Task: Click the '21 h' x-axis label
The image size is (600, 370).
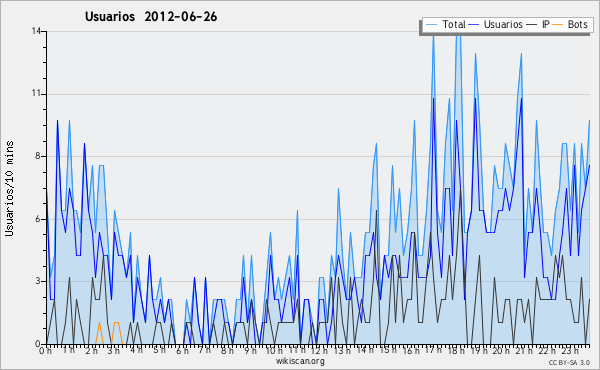Action: click(524, 350)
